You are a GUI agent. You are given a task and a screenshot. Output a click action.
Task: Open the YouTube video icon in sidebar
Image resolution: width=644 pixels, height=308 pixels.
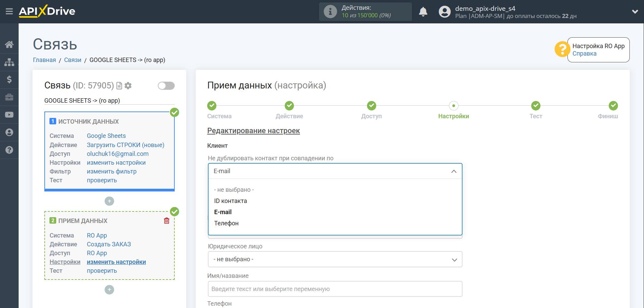coord(9,115)
